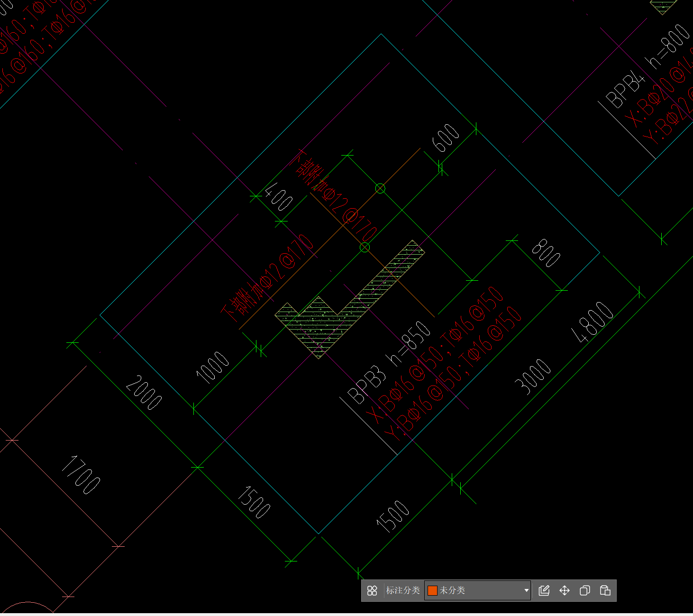Select the move annotation arrows icon
This screenshot has height=616, width=693.
565,590
